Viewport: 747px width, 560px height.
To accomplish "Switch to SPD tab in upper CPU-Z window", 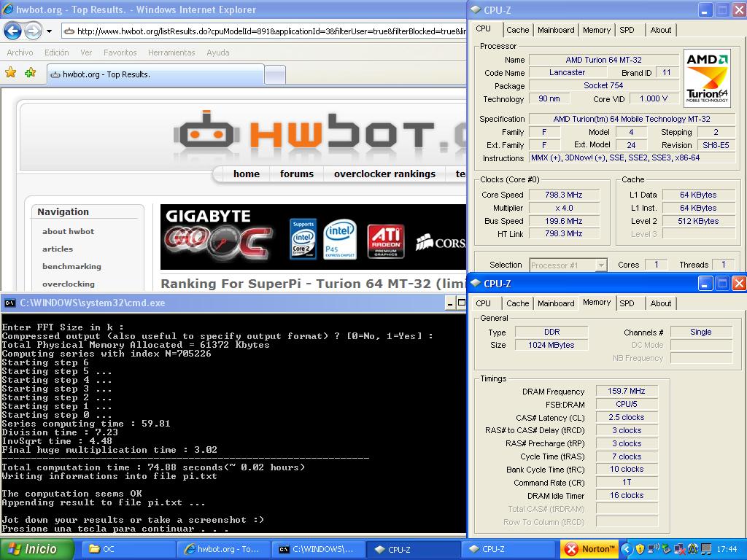I will click(x=627, y=30).
